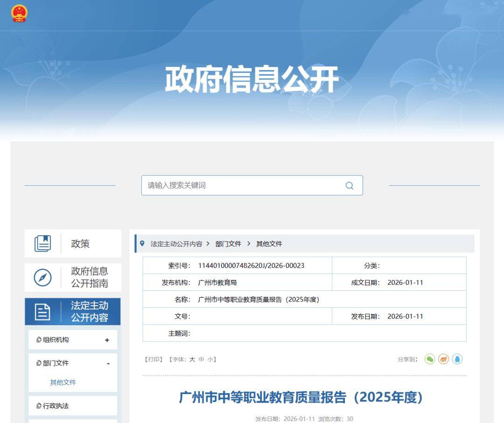Expand the 组织机构 section with plus sign

pos(107,340)
